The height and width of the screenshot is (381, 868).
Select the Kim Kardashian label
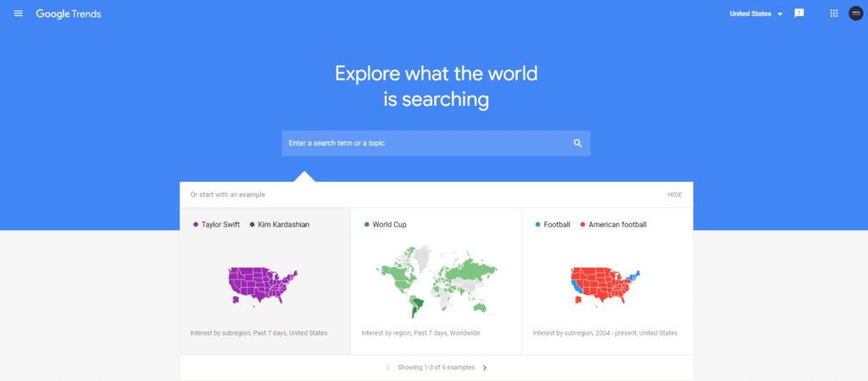284,224
